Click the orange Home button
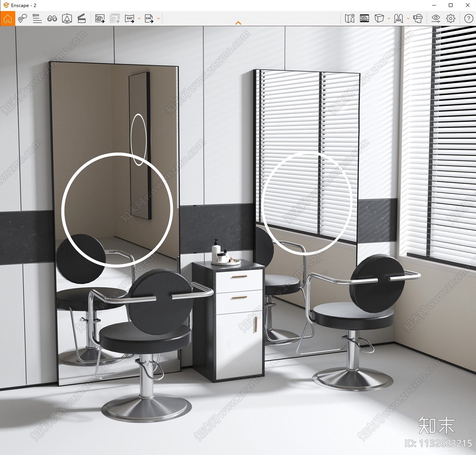 point(7,18)
